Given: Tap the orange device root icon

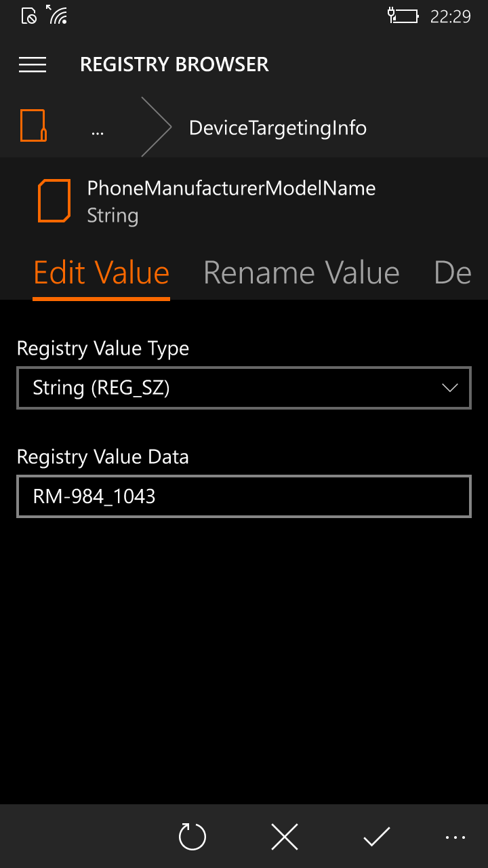Looking at the screenshot, I should click(33, 126).
